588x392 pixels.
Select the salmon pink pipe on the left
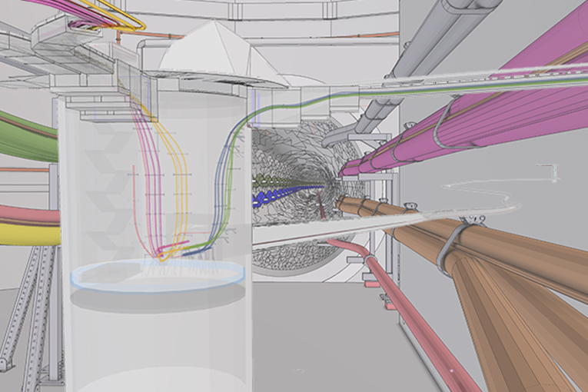(x=27, y=215)
